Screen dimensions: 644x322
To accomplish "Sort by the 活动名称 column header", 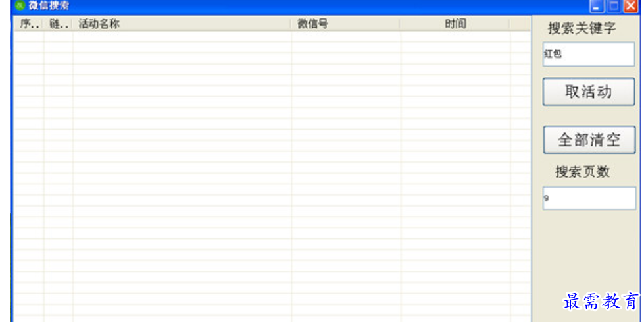I will point(182,24).
